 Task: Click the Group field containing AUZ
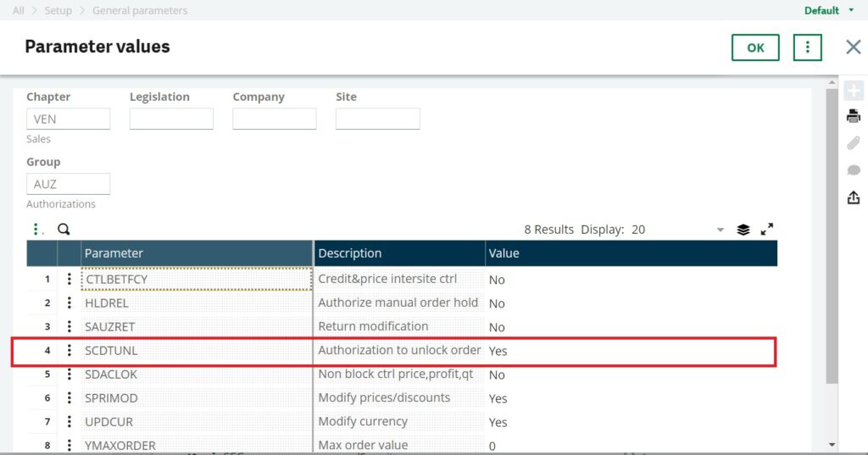click(68, 184)
